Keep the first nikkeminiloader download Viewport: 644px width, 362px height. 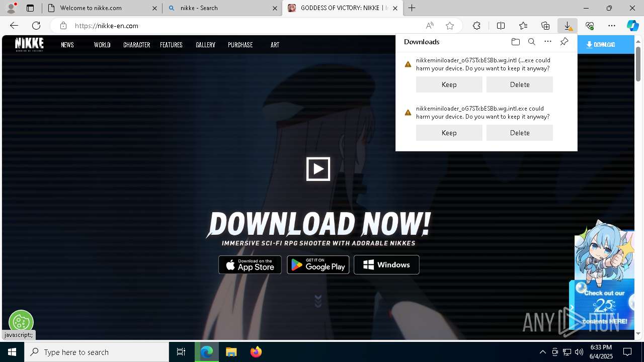click(449, 84)
